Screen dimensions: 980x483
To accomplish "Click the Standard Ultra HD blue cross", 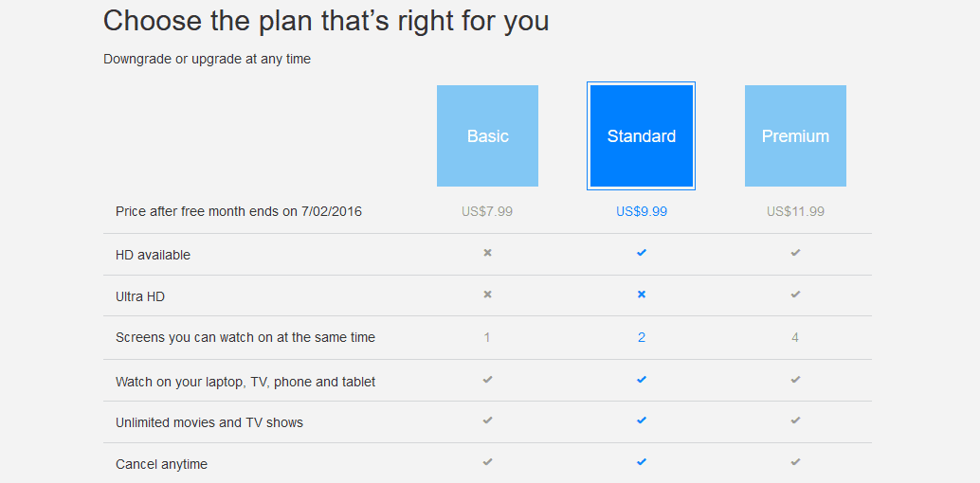I will click(x=642, y=295).
